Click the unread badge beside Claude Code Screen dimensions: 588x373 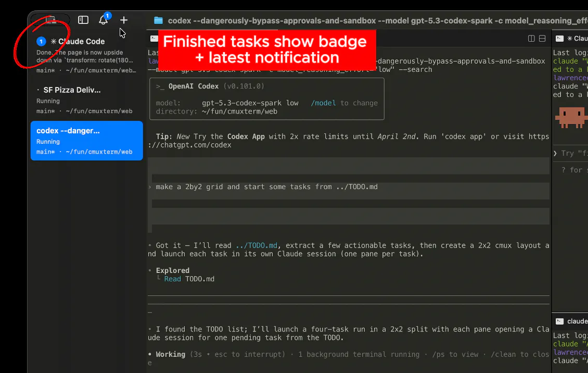click(x=41, y=41)
